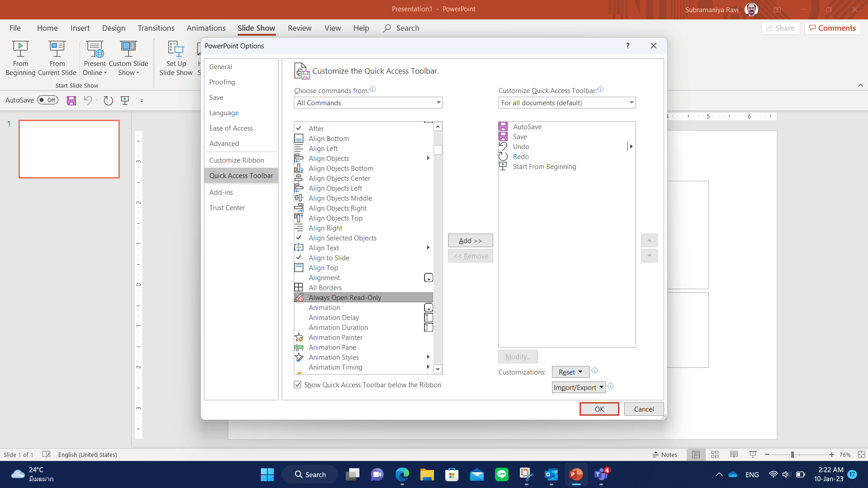Click the zoom in plus button

pyautogui.click(x=831, y=455)
